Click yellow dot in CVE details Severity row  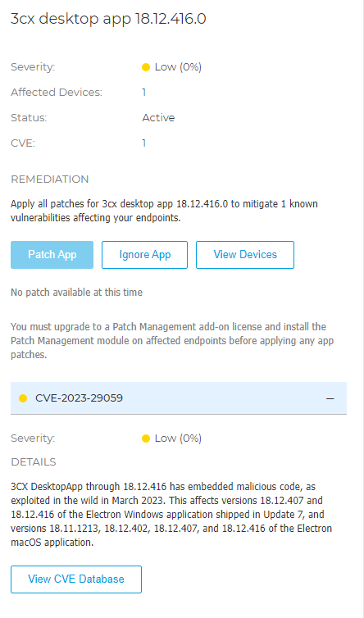[146, 439]
